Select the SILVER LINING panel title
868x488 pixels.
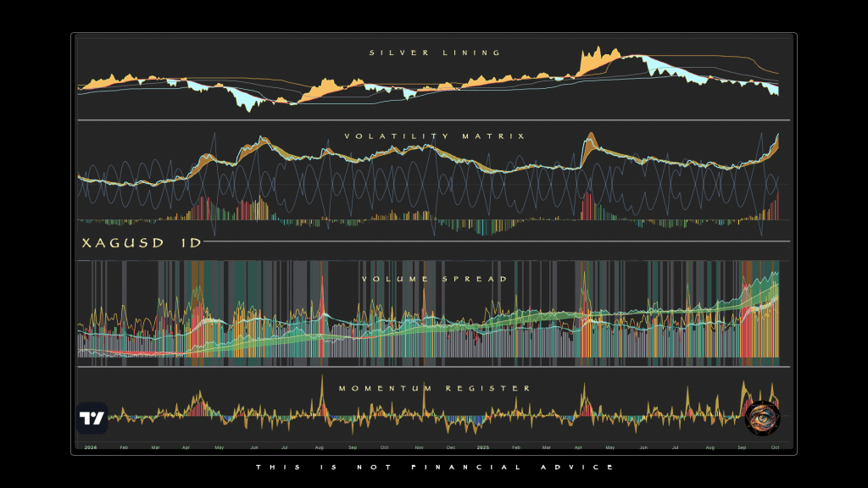435,53
